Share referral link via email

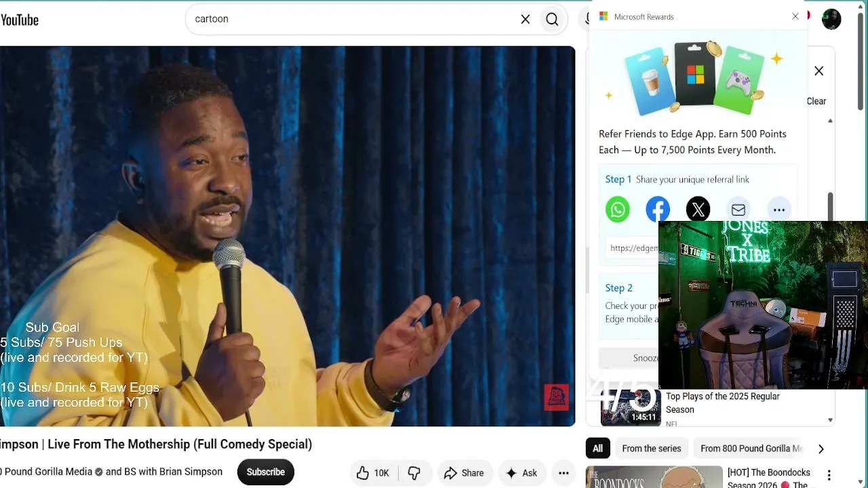click(x=738, y=209)
